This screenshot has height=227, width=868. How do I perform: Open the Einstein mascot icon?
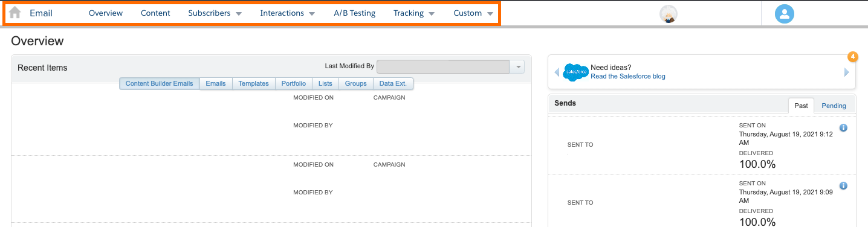pyautogui.click(x=668, y=14)
